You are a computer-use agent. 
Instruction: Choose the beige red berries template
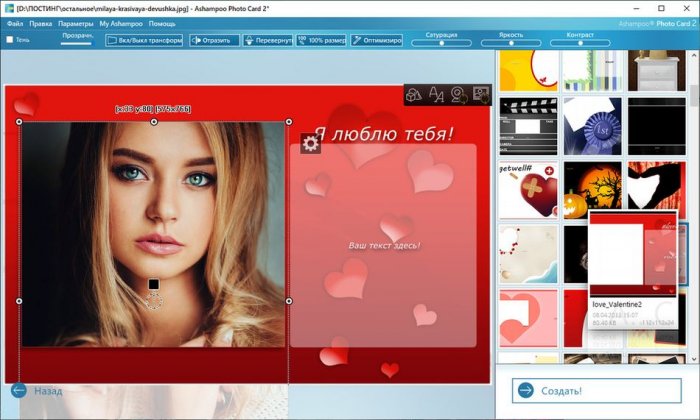click(528, 254)
